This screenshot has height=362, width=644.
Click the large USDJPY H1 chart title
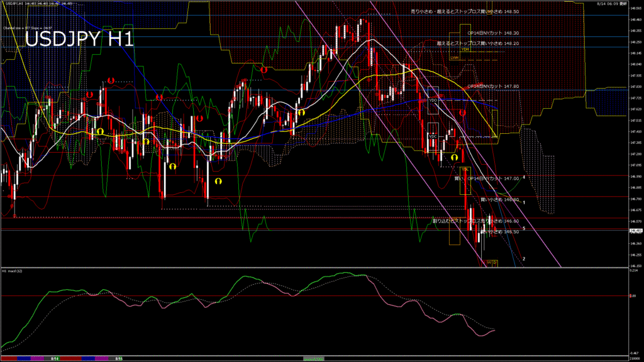[79, 39]
